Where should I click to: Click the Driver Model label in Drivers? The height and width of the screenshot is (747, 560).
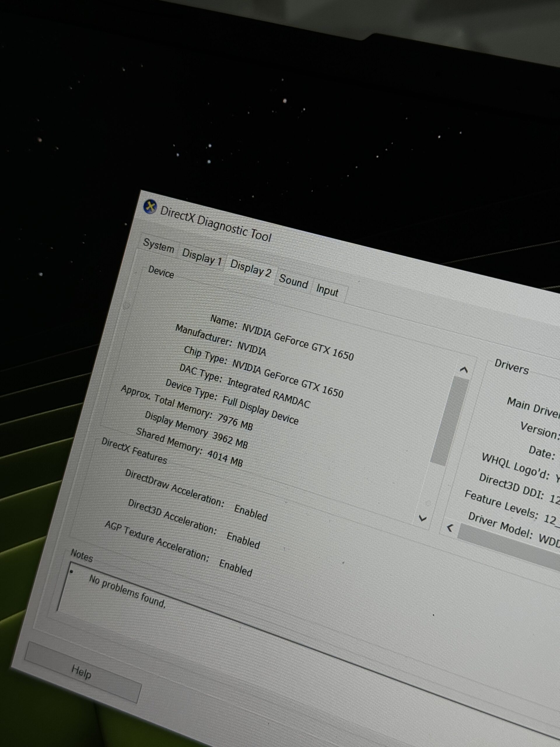tap(501, 526)
